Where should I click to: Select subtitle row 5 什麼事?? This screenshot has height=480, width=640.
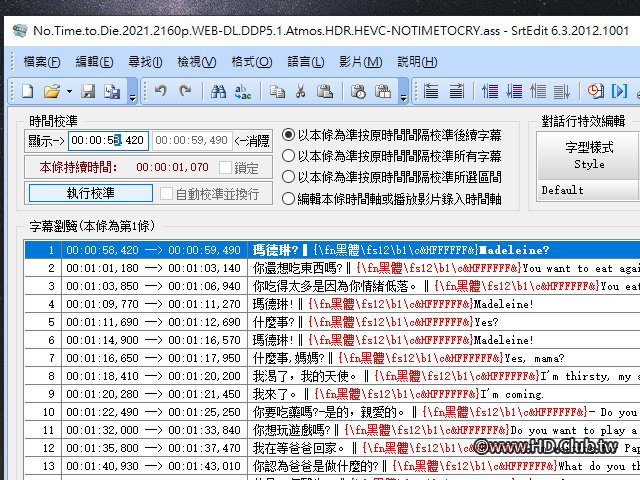tap(332, 322)
